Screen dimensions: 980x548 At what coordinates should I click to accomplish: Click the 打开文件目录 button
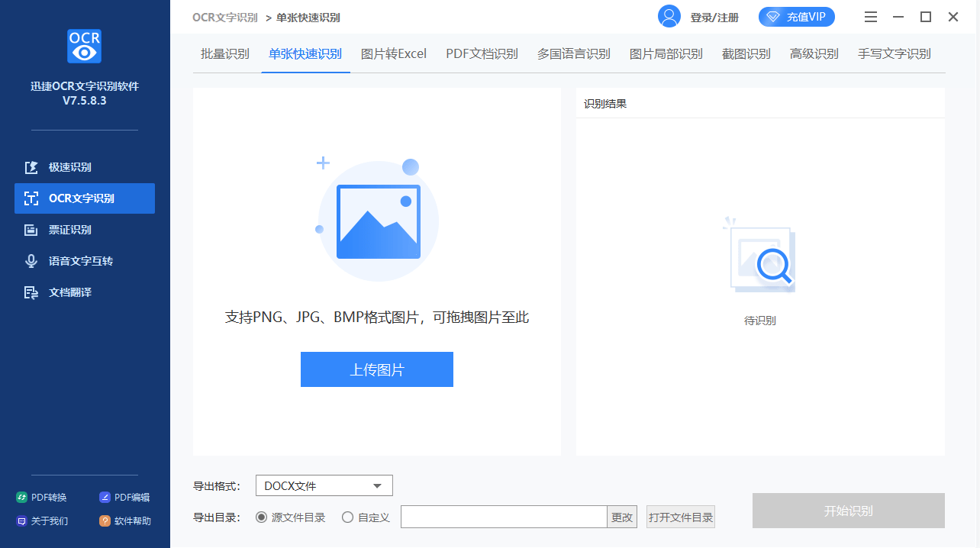[681, 517]
